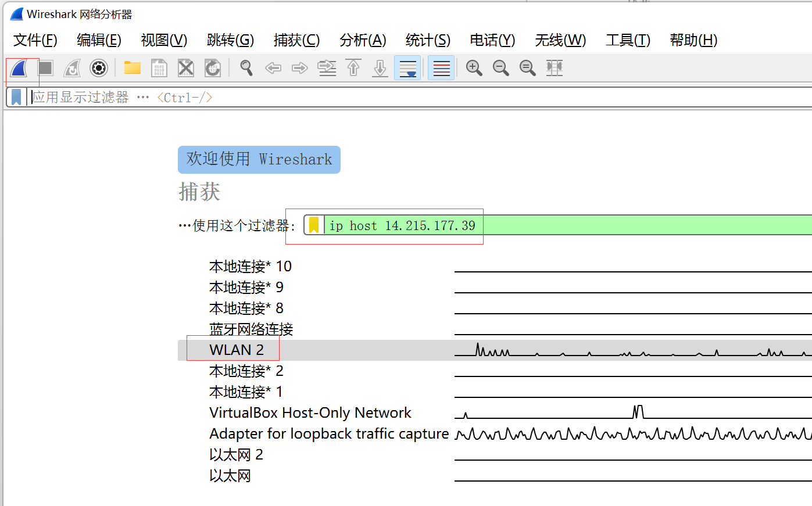Open the 帮助(H) menu
The height and width of the screenshot is (506, 812).
(694, 40)
